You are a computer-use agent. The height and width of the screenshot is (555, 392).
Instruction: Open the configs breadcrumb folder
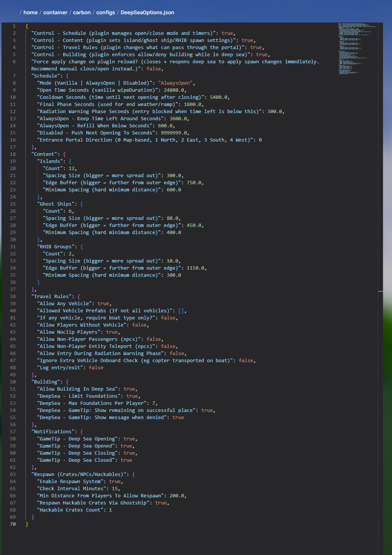(x=106, y=12)
